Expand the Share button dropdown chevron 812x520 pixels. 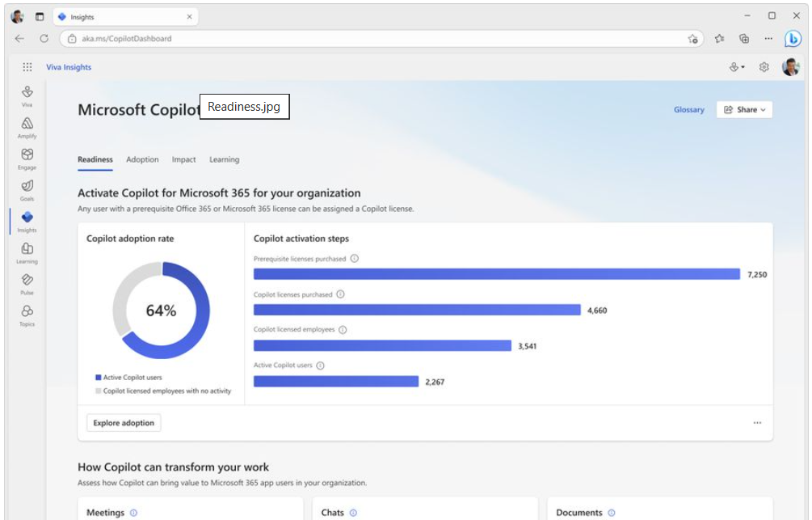pyautogui.click(x=762, y=109)
